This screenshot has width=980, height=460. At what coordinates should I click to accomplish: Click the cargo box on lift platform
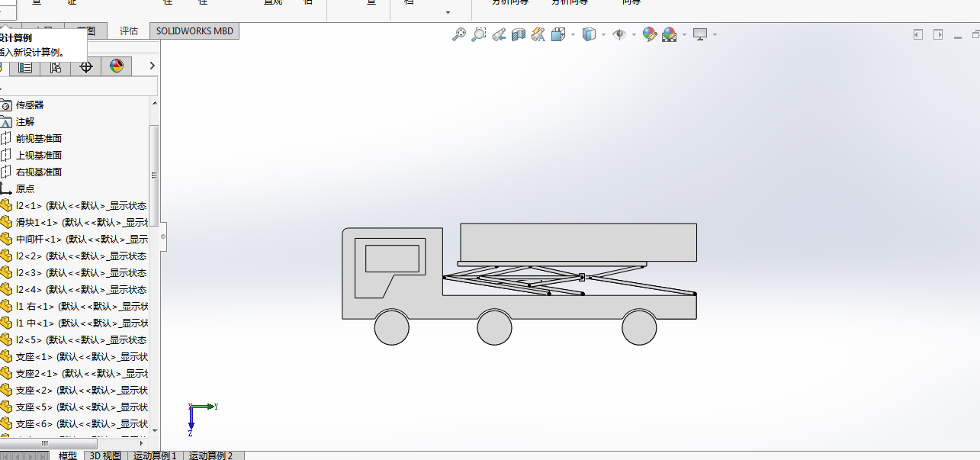(x=578, y=243)
